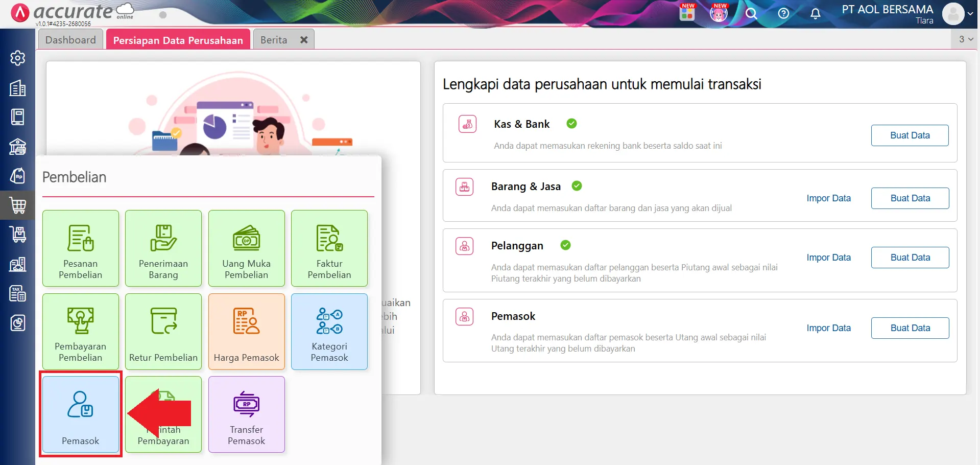Viewport: 980px width, 465px height.
Task: Open the NEW mascot assistant icon
Action: (x=719, y=12)
